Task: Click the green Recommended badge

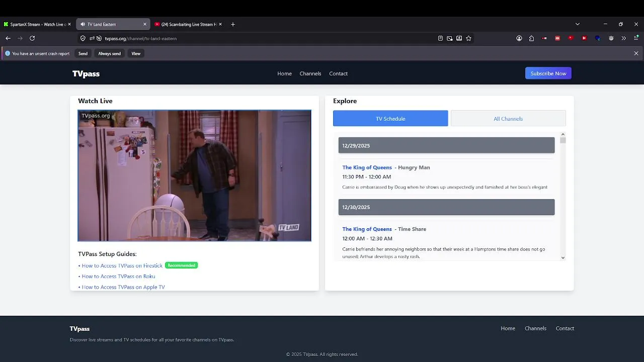Action: pos(182,265)
